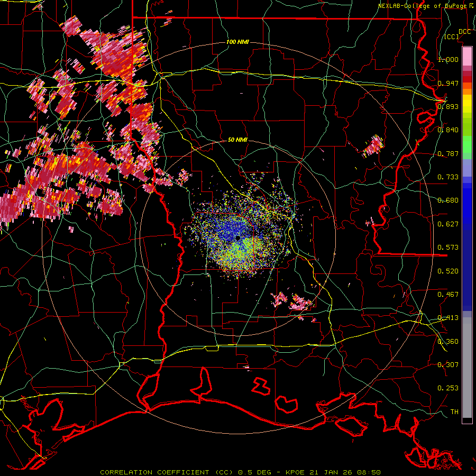Click the 0.787 color bar value
476x476 pixels.
(448, 153)
